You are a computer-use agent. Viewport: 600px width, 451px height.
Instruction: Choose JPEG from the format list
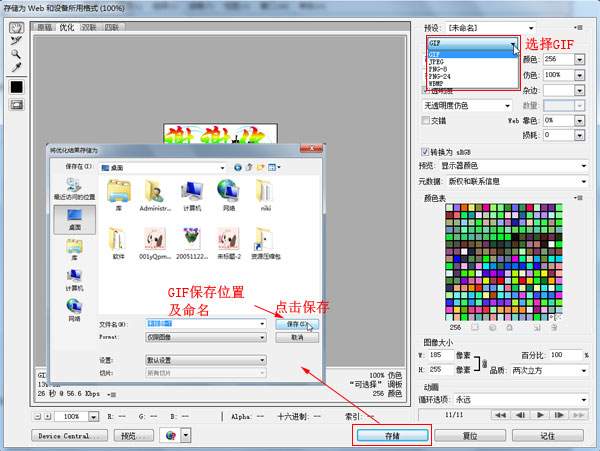473,62
